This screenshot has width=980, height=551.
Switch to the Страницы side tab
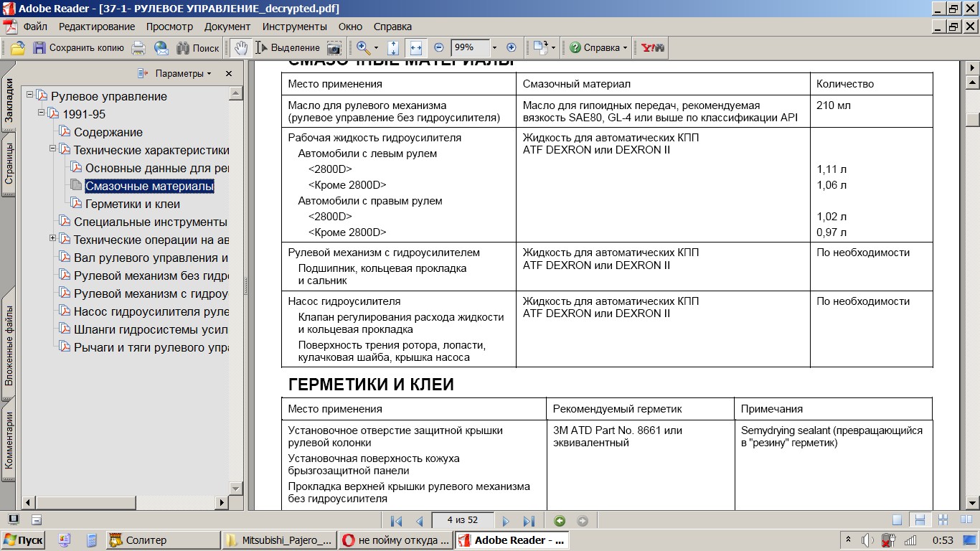click(9, 164)
